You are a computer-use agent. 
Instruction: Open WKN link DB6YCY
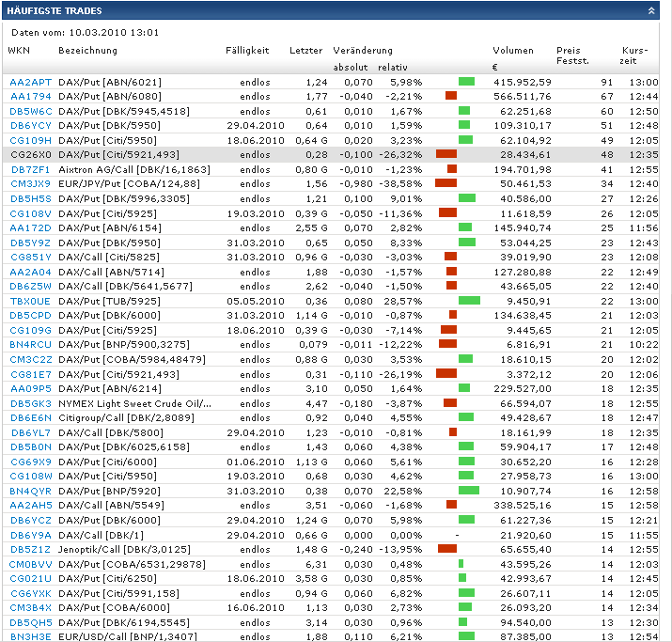30,126
